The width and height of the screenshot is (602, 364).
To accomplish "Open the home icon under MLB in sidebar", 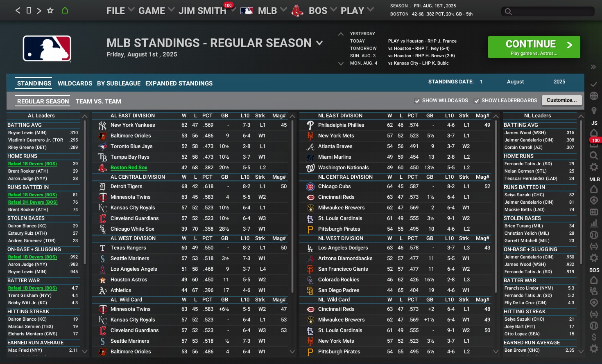I will click(x=594, y=189).
